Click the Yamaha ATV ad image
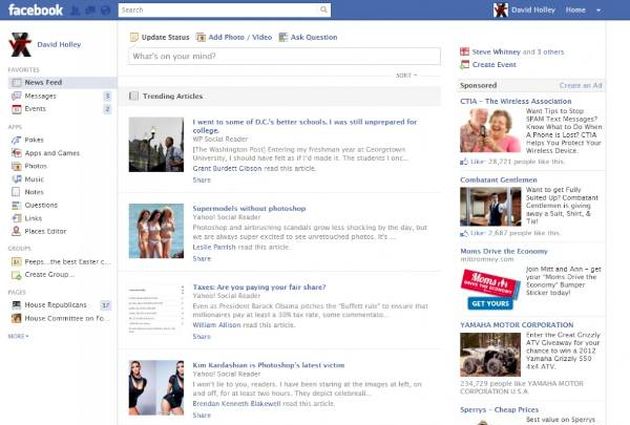Screen dimensions: 630x425 pos(490,355)
